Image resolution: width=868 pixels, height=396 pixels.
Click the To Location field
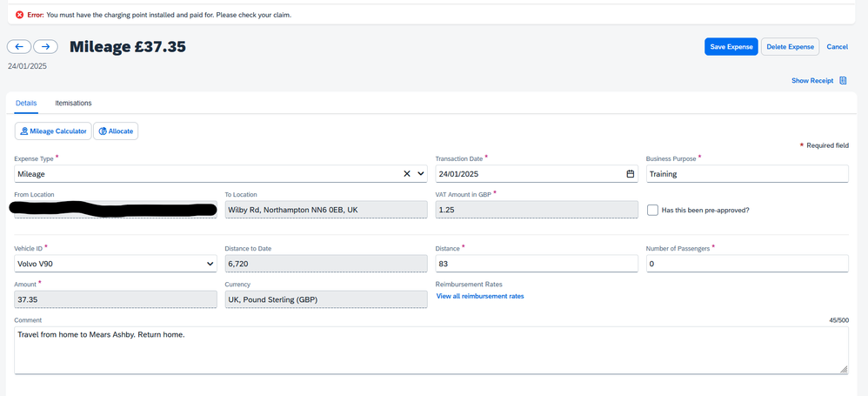[326, 210]
